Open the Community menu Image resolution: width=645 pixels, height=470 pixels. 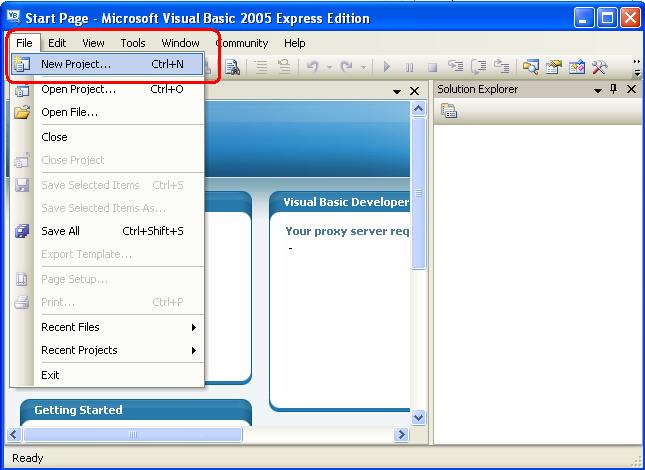tap(242, 43)
